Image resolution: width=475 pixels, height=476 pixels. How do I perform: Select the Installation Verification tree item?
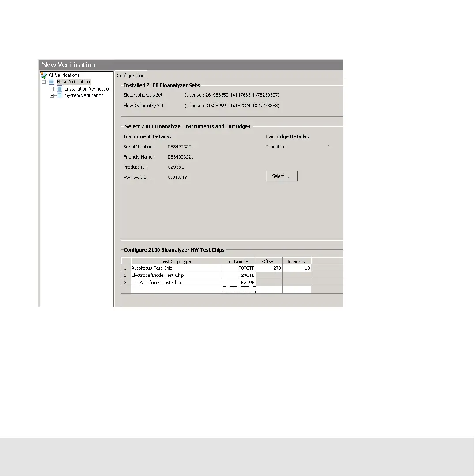pos(88,89)
